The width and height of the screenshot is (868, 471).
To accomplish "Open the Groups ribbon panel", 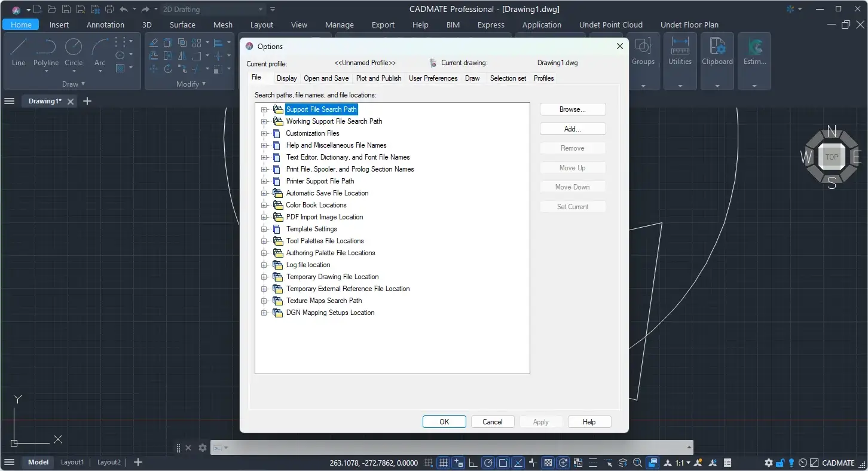I will pos(643,61).
